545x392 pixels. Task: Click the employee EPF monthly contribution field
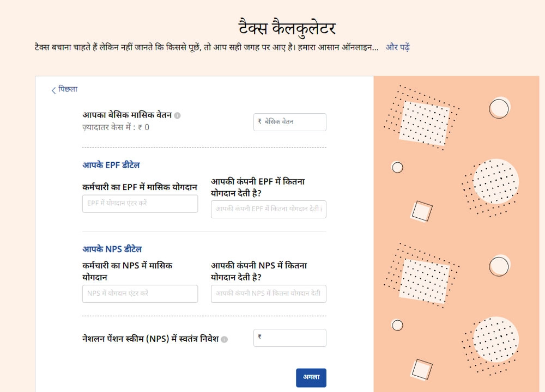[x=140, y=204]
